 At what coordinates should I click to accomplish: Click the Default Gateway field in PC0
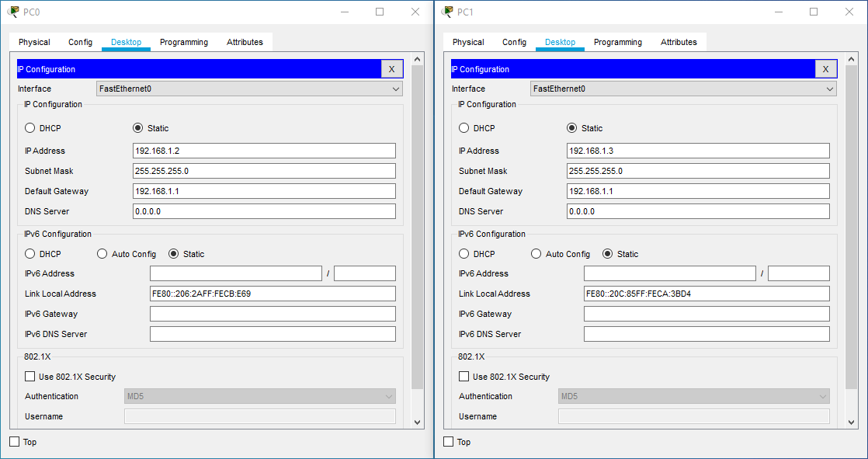coord(264,191)
